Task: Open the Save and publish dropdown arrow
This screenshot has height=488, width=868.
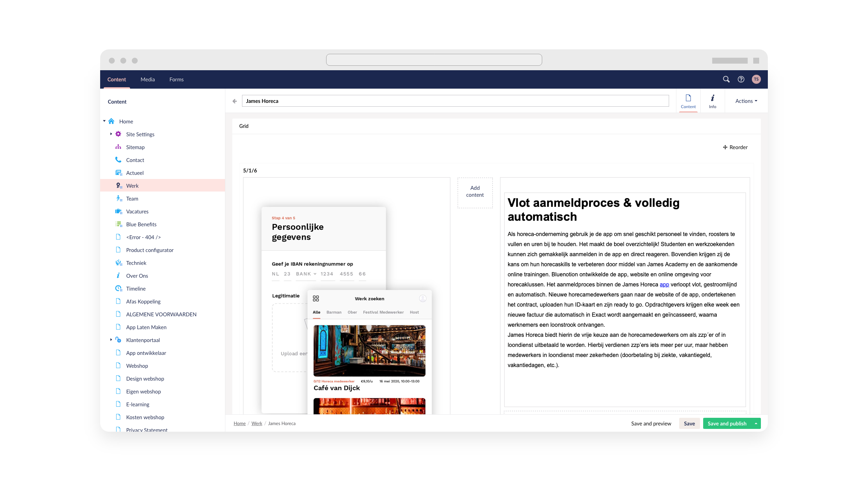Action: [x=756, y=423]
